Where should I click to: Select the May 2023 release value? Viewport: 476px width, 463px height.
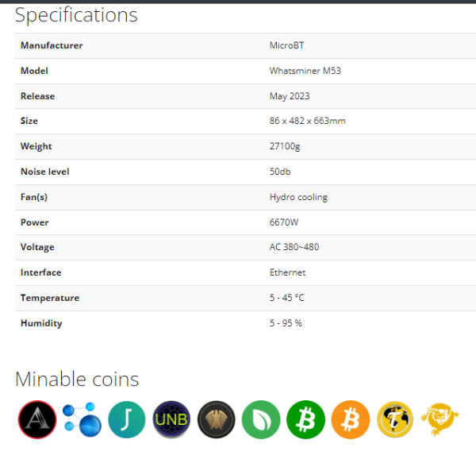[290, 96]
